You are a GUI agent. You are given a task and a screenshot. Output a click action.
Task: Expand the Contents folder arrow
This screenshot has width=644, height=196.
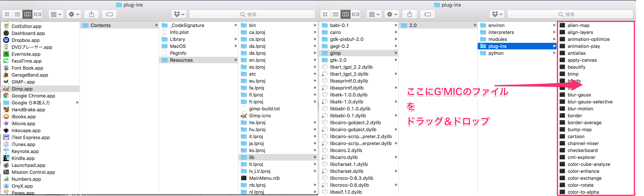(x=156, y=25)
